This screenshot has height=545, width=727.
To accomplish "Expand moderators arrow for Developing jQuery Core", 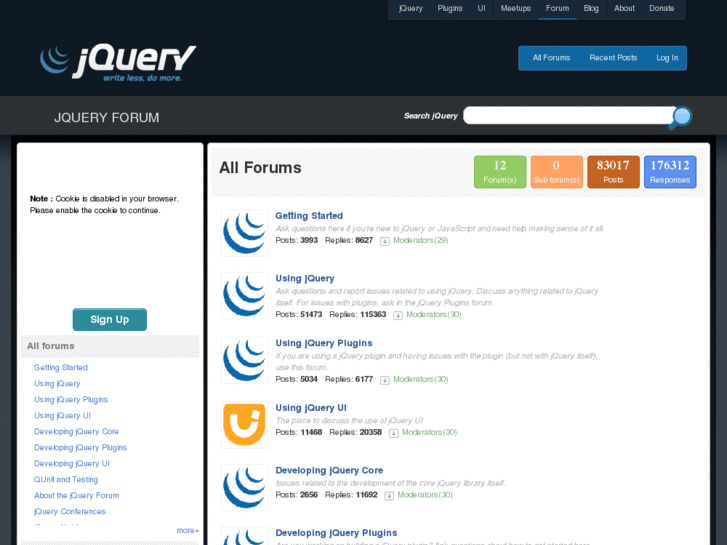I will (389, 496).
